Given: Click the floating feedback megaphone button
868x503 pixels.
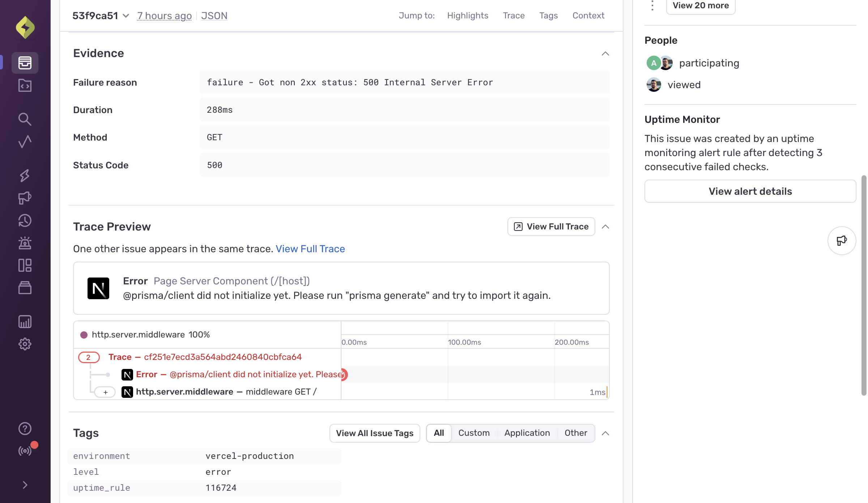Looking at the screenshot, I should click(x=842, y=241).
